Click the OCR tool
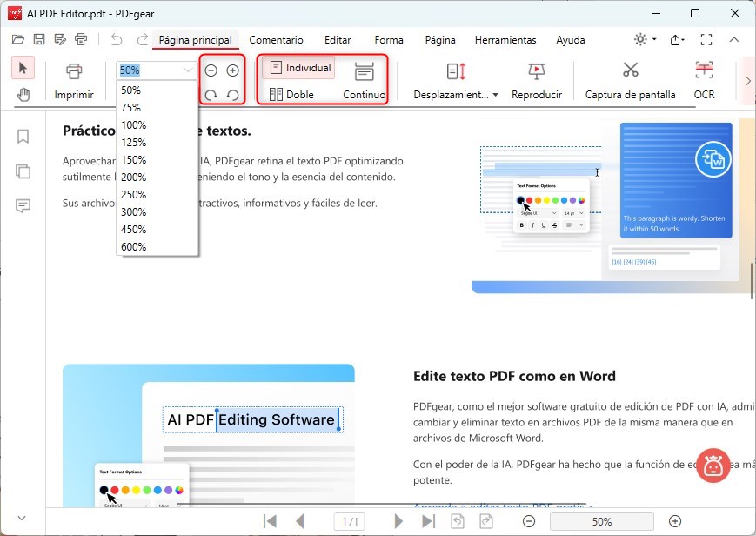This screenshot has width=756, height=536. click(704, 81)
